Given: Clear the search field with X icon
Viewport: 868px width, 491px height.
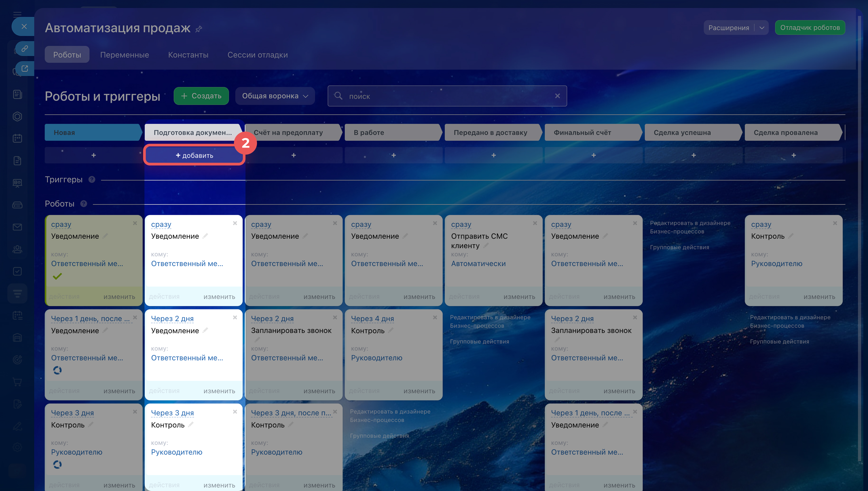Looking at the screenshot, I should [x=557, y=96].
